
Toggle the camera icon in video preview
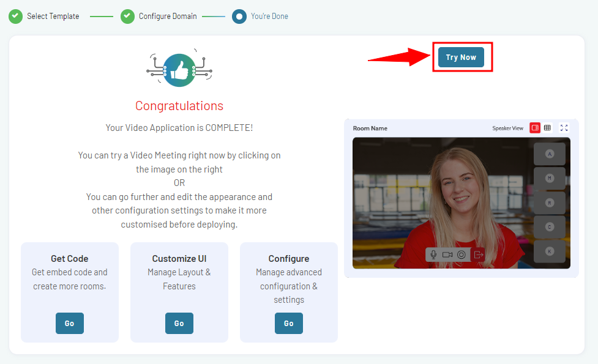[x=447, y=254]
